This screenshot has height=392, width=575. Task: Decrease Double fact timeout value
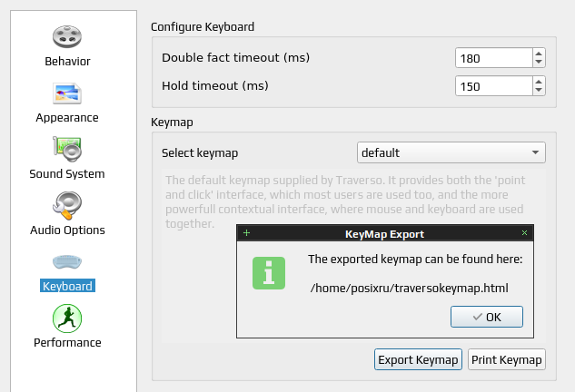pyautogui.click(x=539, y=62)
